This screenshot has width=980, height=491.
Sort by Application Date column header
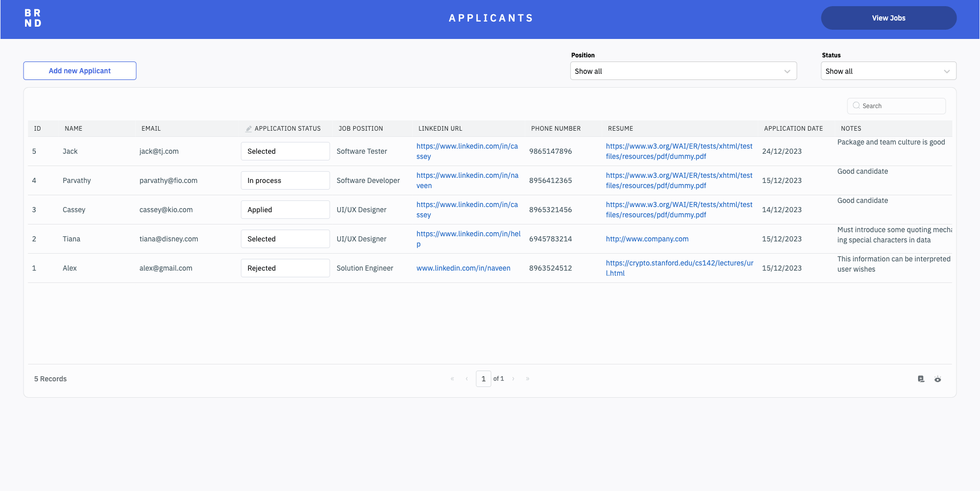(793, 129)
